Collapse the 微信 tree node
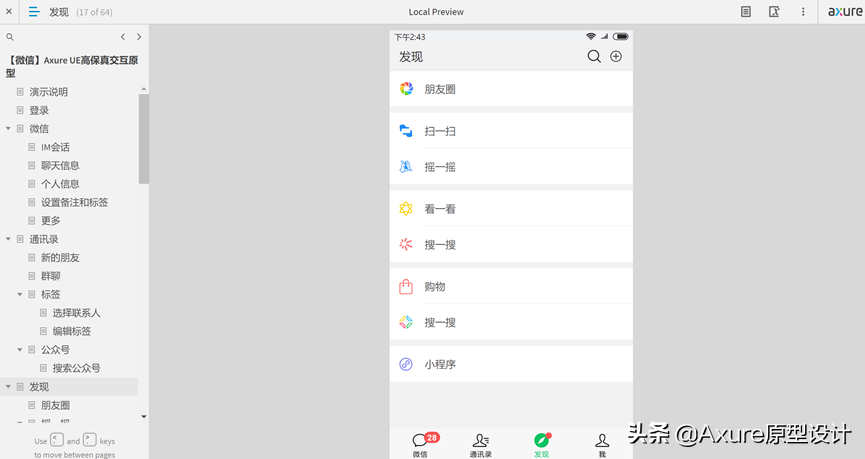 click(x=8, y=129)
